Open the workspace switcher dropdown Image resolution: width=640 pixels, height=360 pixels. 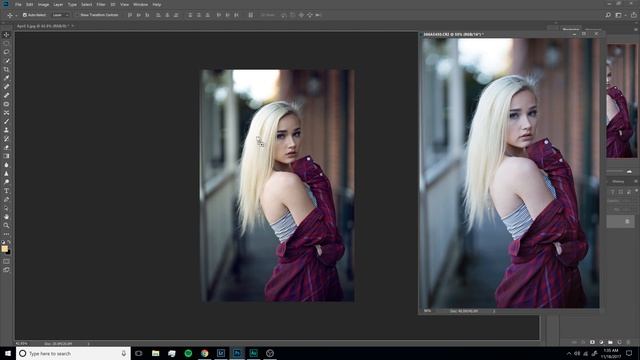(620, 15)
